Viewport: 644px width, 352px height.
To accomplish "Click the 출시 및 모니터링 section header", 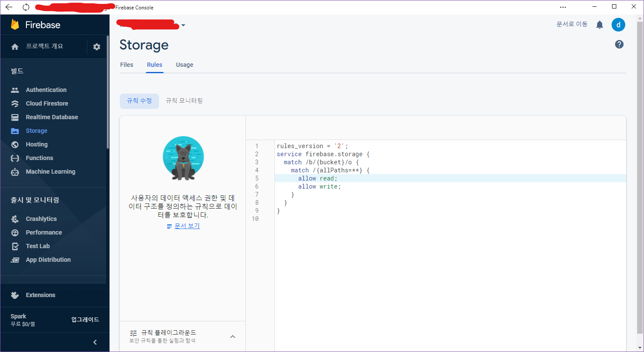I will tap(35, 200).
